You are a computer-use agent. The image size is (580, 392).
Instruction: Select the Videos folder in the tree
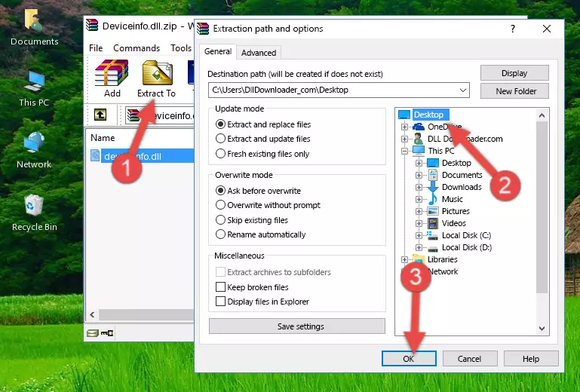tap(454, 223)
